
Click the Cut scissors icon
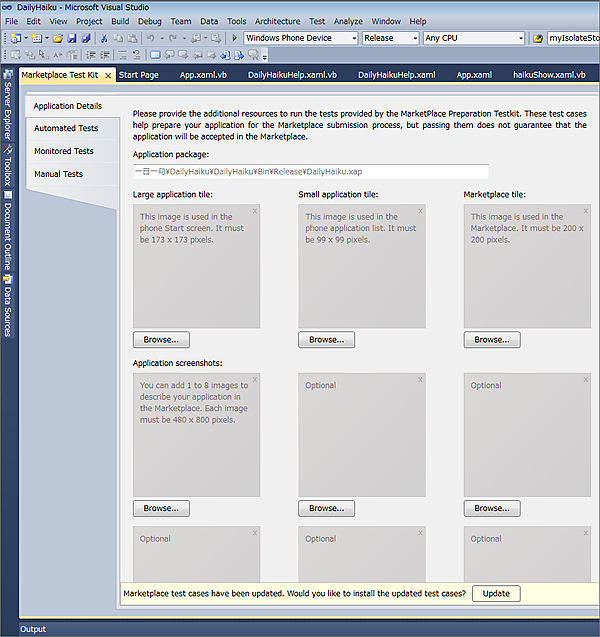click(104, 38)
